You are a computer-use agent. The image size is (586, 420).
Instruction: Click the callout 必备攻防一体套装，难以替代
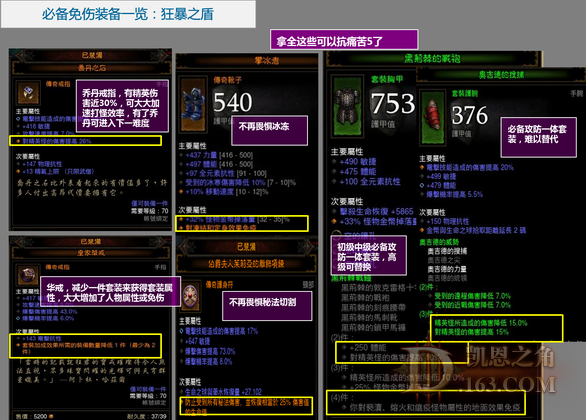tap(539, 137)
